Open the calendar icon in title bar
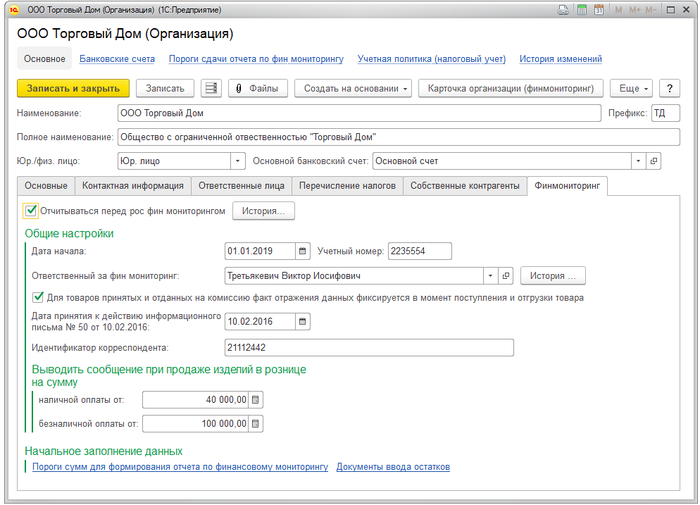 click(597, 10)
